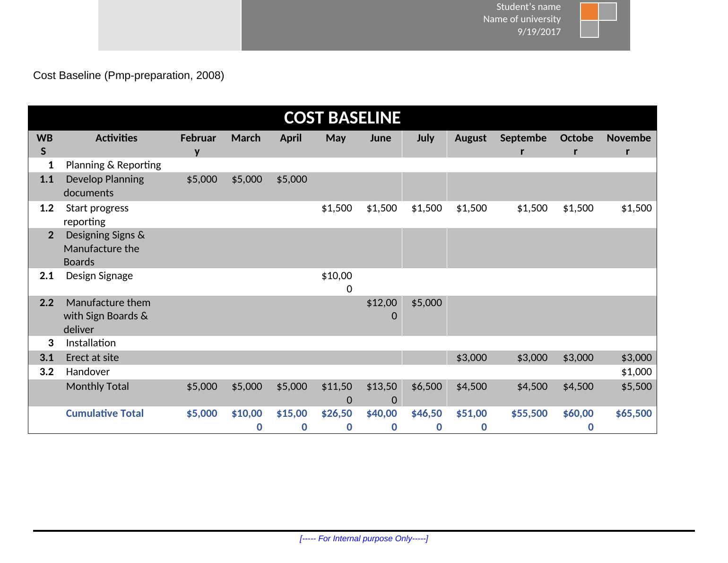Screen dimensions: 728x563
Task: Click the $12,000 manufacture cost in June
Action: [381, 309]
